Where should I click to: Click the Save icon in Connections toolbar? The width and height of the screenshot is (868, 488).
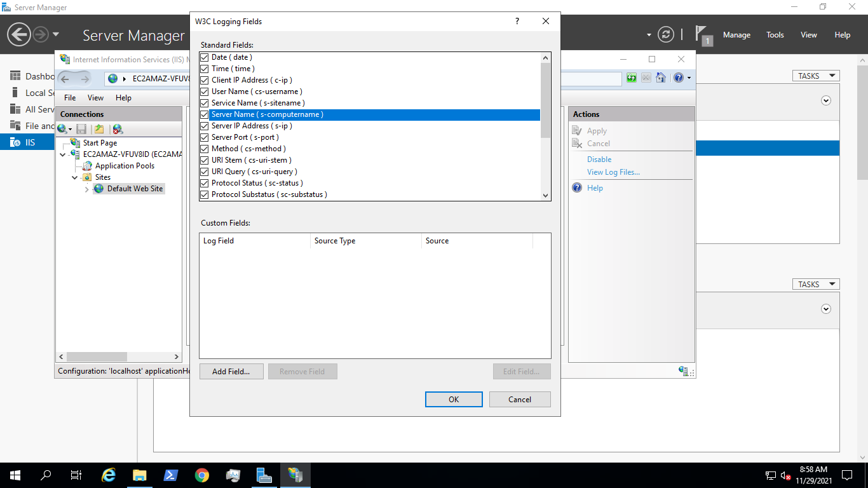point(81,129)
